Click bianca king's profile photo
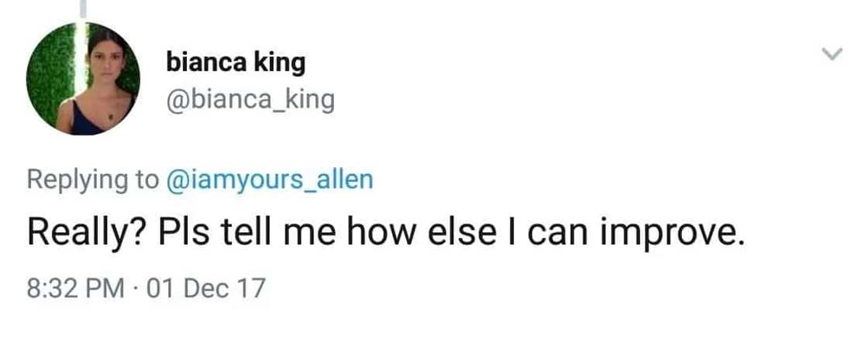The height and width of the screenshot is (350, 868). (83, 78)
